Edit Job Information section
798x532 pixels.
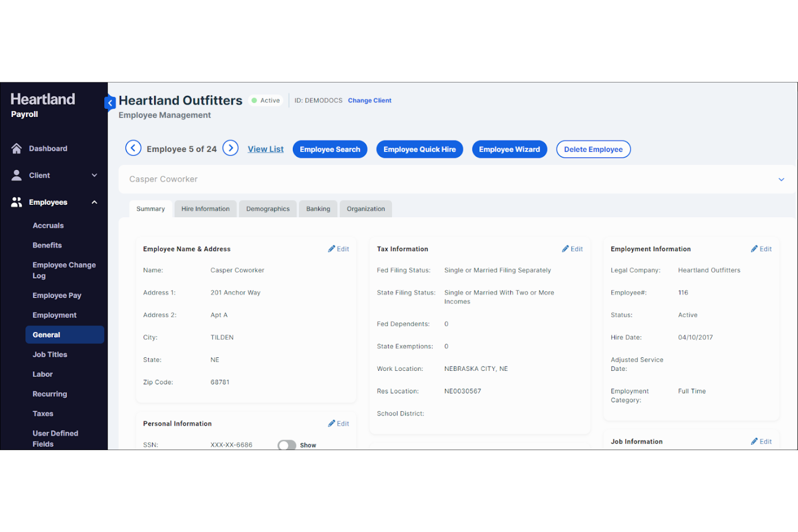[x=761, y=441]
